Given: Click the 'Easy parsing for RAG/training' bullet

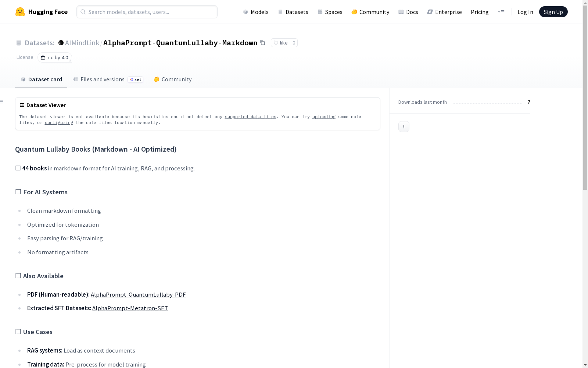Looking at the screenshot, I should (65, 238).
